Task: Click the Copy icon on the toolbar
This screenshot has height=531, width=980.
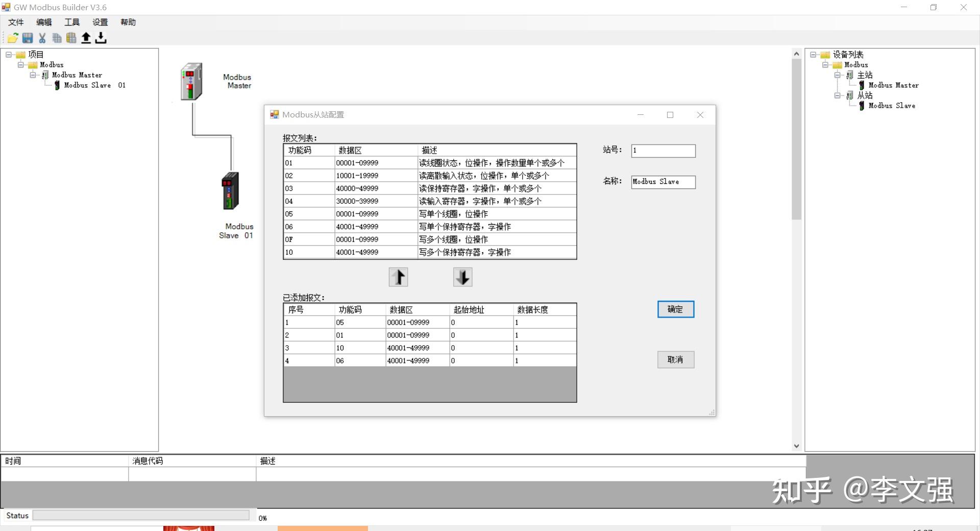Action: coord(57,38)
